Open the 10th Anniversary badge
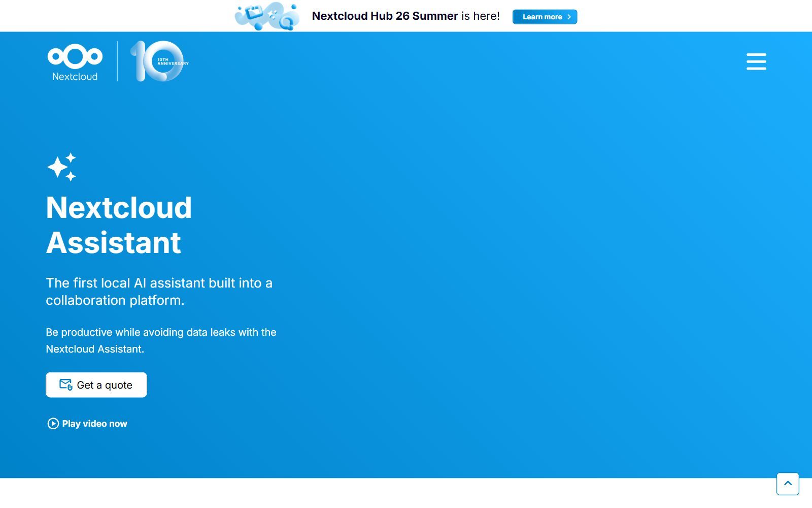Viewport: 812px width, 508px height. (159, 61)
